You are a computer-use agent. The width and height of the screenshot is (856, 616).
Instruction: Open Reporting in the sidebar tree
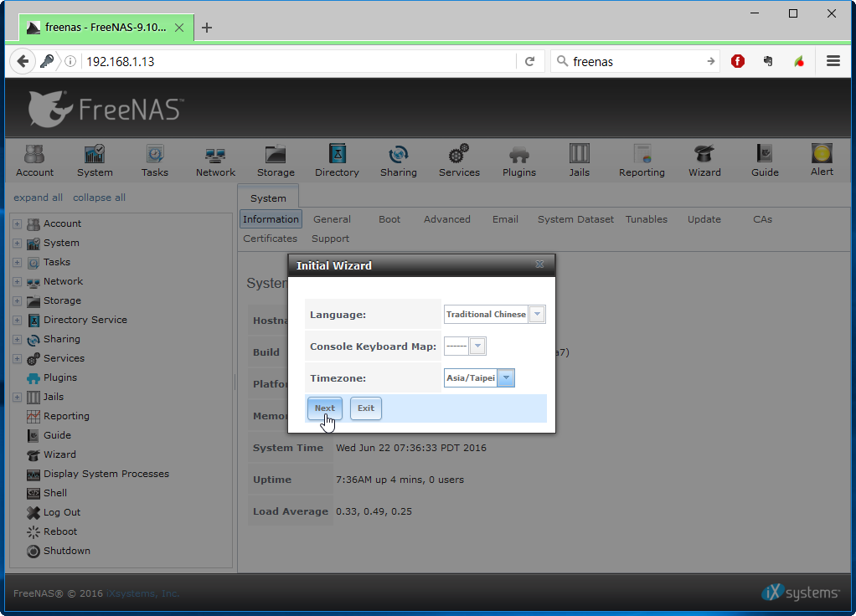click(66, 416)
